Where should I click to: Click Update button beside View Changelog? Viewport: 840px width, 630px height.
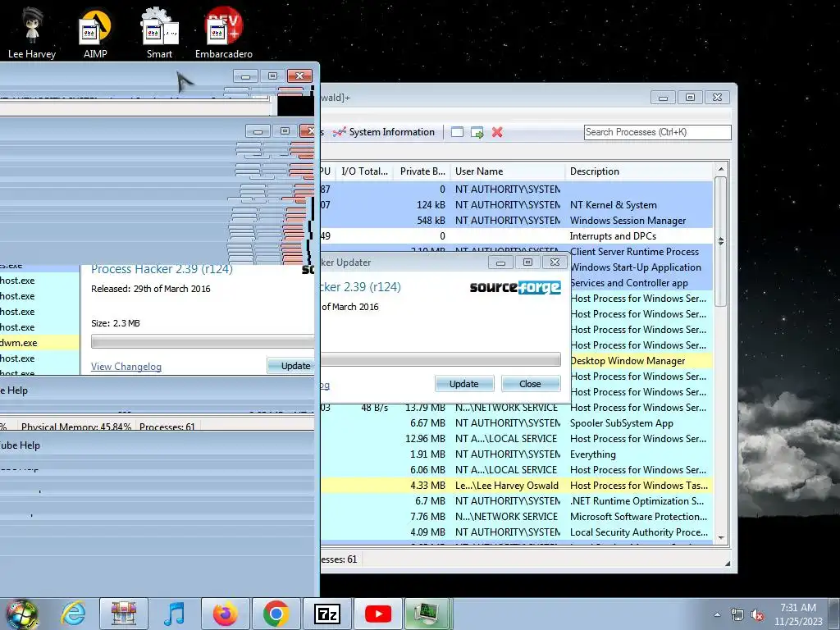(x=291, y=366)
